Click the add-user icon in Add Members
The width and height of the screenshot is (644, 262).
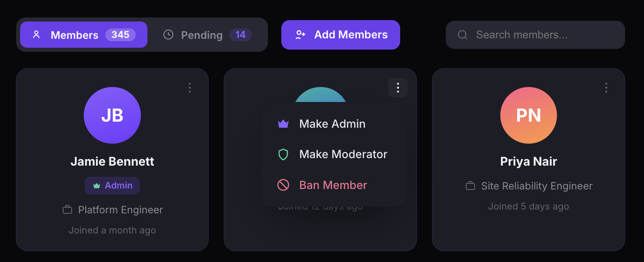300,35
